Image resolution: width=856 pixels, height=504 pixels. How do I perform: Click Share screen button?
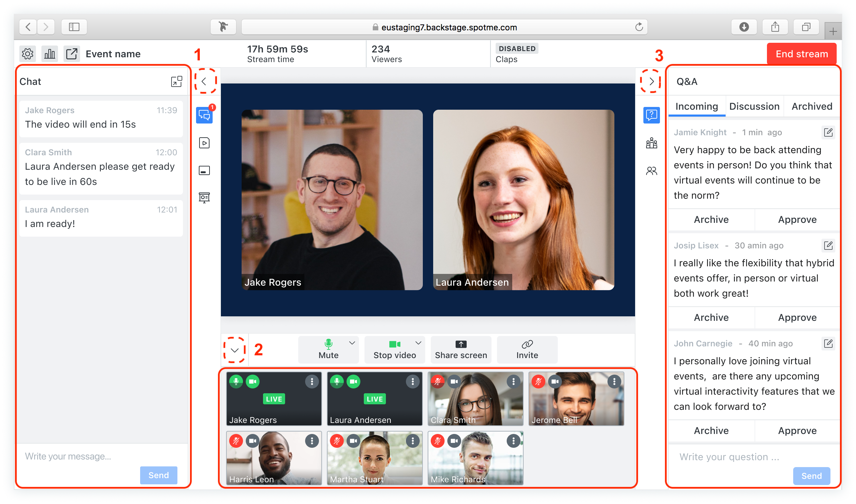click(461, 350)
